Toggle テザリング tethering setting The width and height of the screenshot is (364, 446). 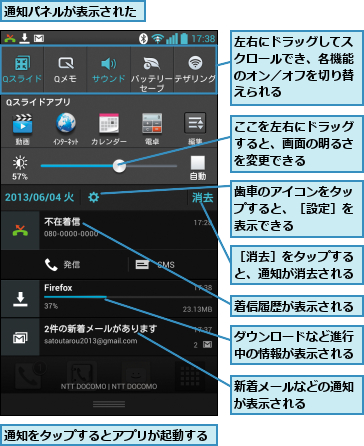(195, 69)
